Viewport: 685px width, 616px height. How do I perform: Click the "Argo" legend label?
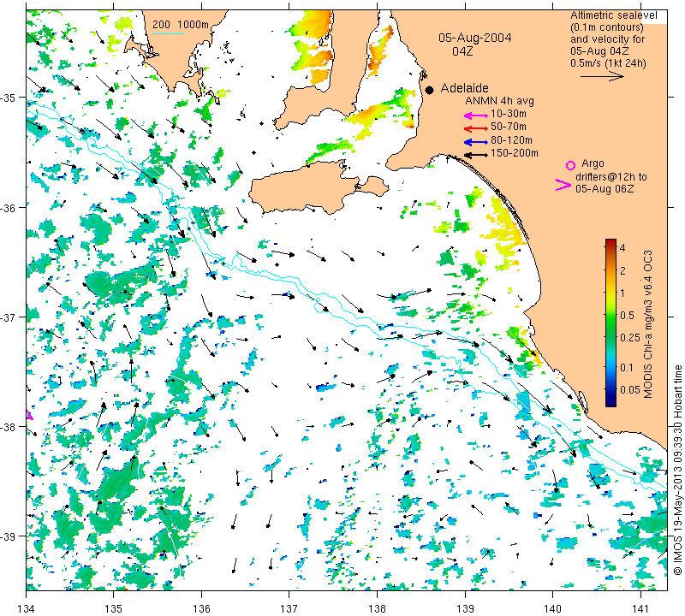[x=593, y=163]
